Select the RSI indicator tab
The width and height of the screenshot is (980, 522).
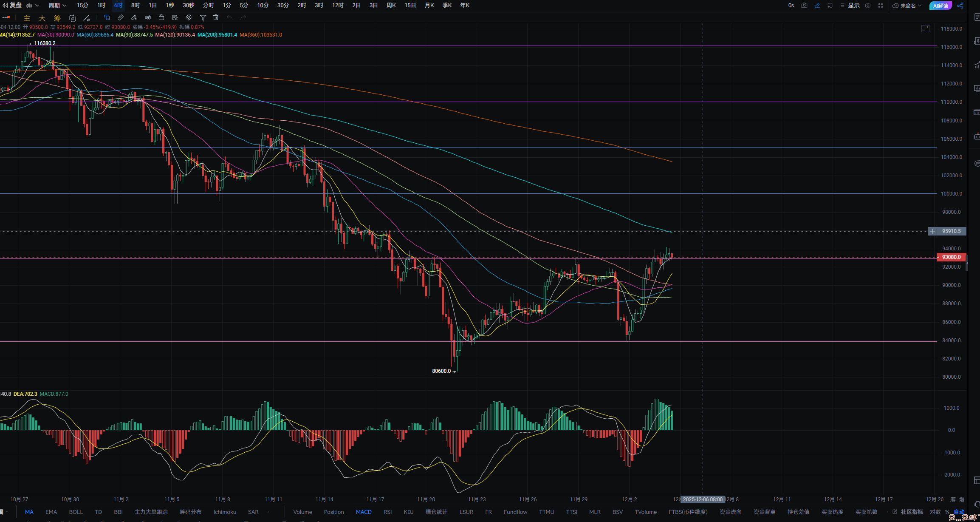(x=387, y=512)
